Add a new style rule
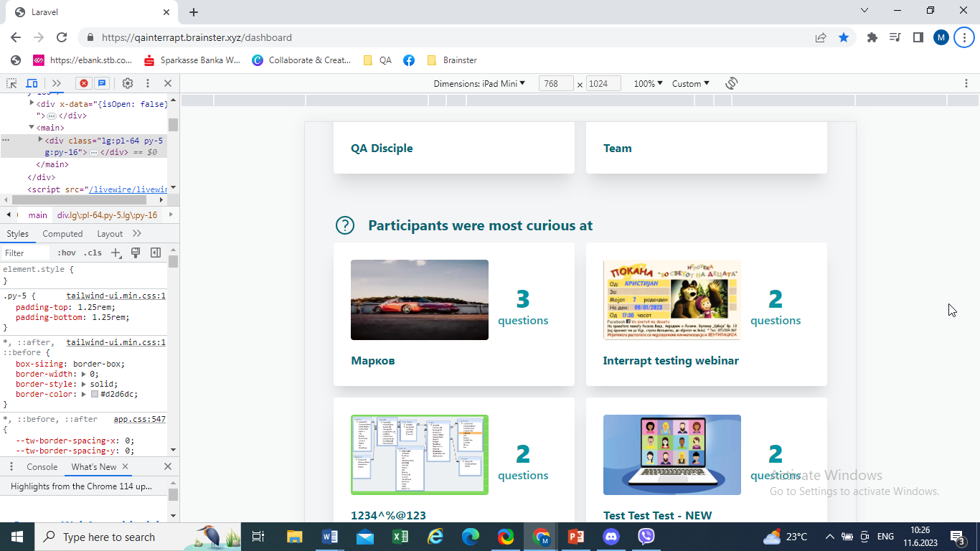Screen dimensions: 980x551 tap(116, 253)
